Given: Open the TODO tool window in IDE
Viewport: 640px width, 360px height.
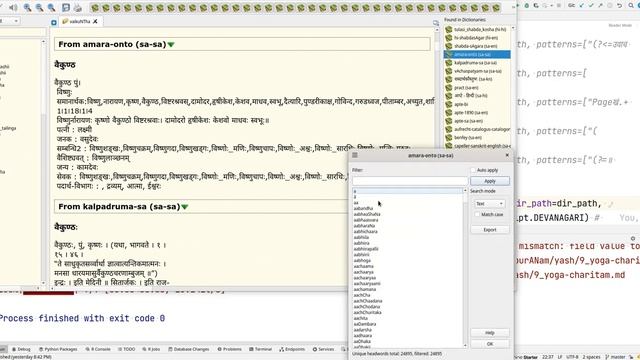Looking at the screenshot, I should coord(127,349).
